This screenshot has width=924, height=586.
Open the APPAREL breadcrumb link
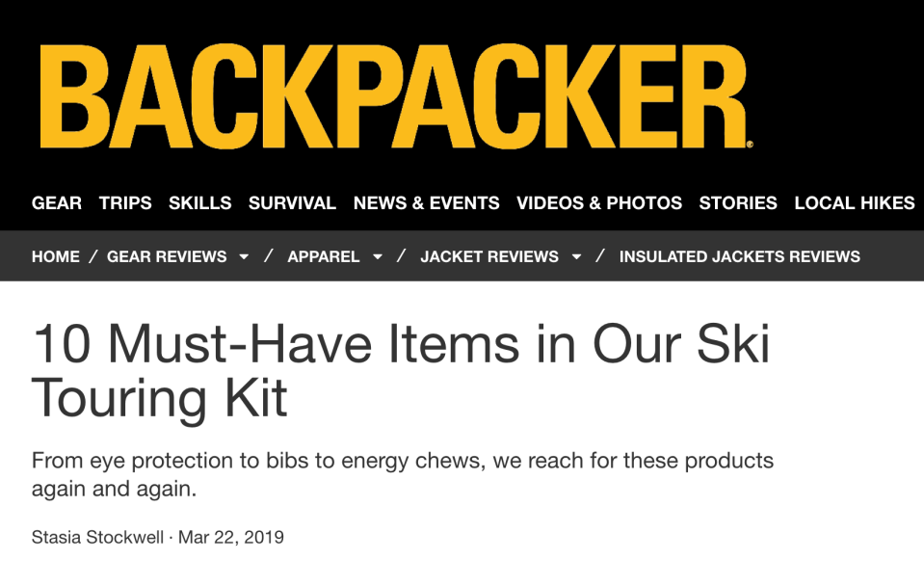click(x=325, y=256)
